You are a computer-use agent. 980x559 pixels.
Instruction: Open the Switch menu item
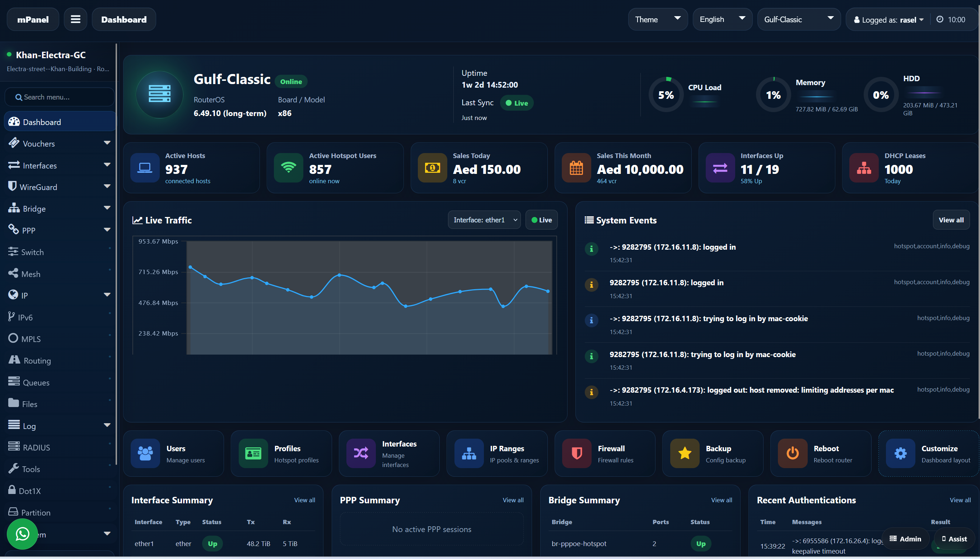[60, 252]
